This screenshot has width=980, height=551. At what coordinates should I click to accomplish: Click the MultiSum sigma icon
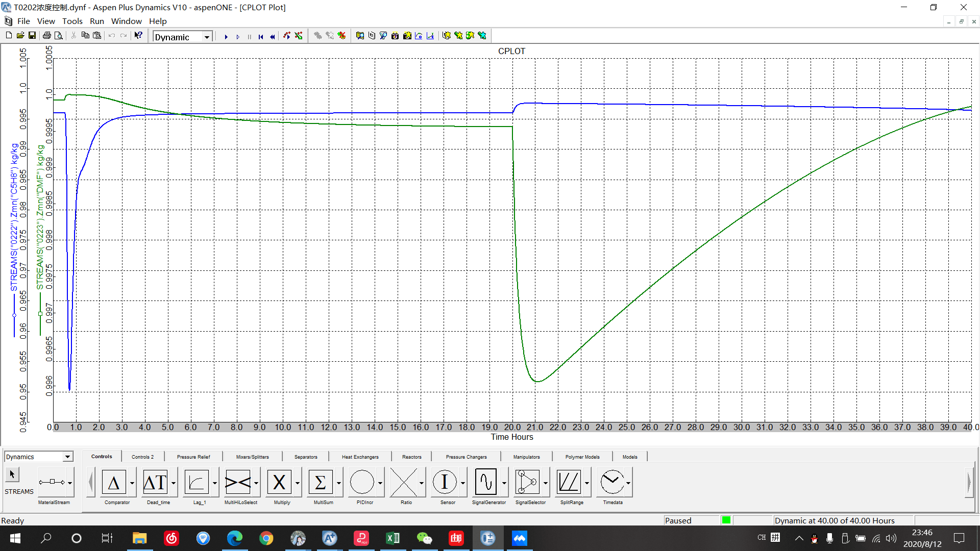[320, 482]
